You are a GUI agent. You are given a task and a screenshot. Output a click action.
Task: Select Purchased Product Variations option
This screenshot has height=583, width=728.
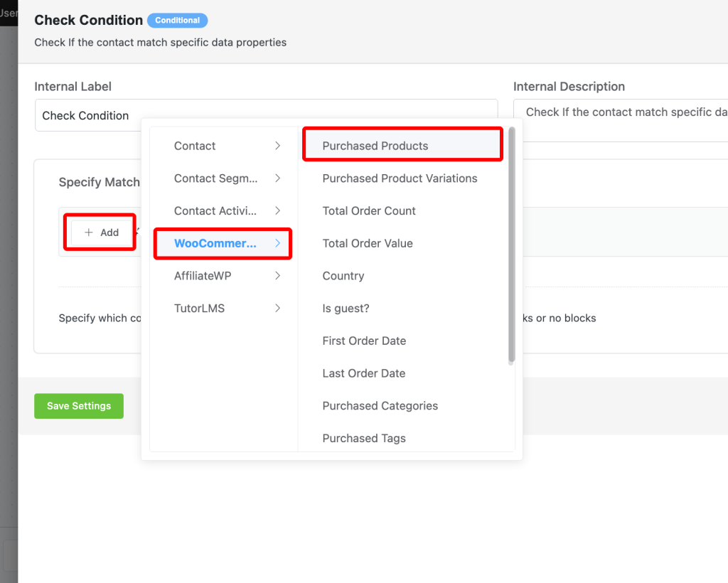pyautogui.click(x=400, y=178)
